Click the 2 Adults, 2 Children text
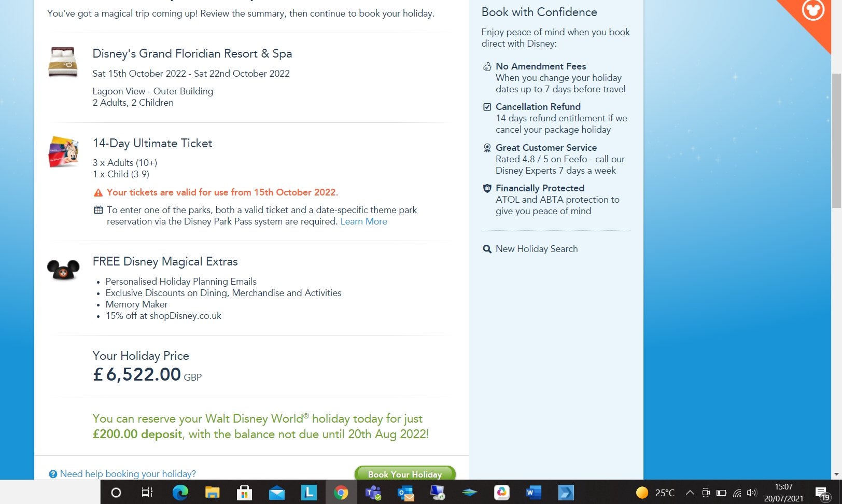 [133, 103]
